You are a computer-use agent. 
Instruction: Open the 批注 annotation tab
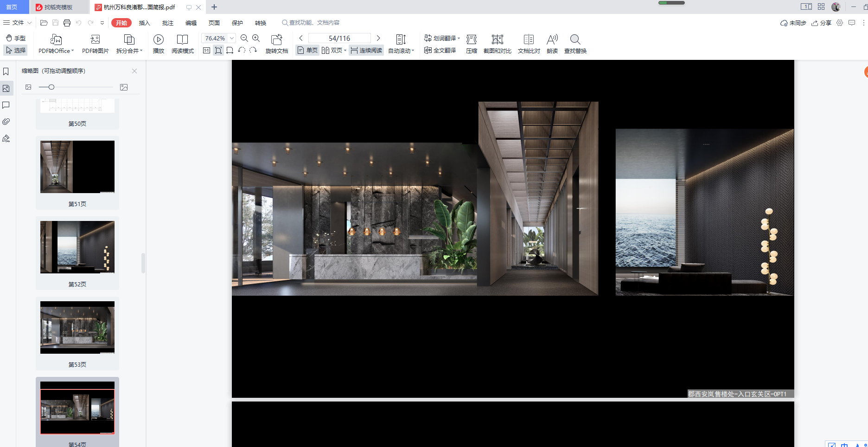coord(168,23)
